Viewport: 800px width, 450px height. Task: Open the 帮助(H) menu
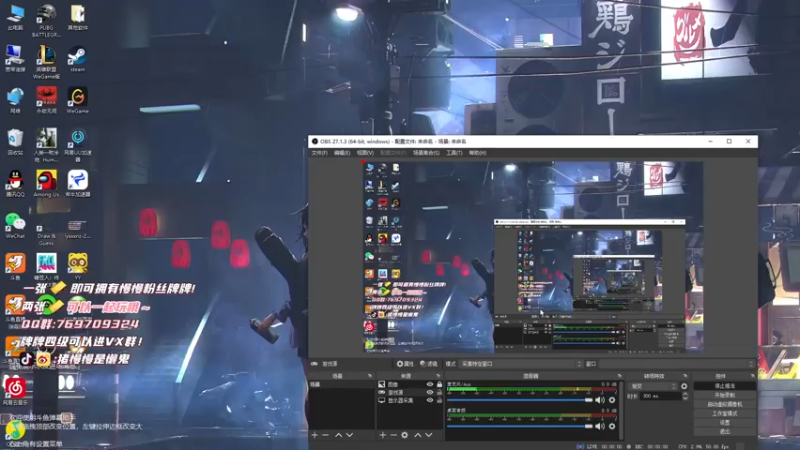coord(478,153)
